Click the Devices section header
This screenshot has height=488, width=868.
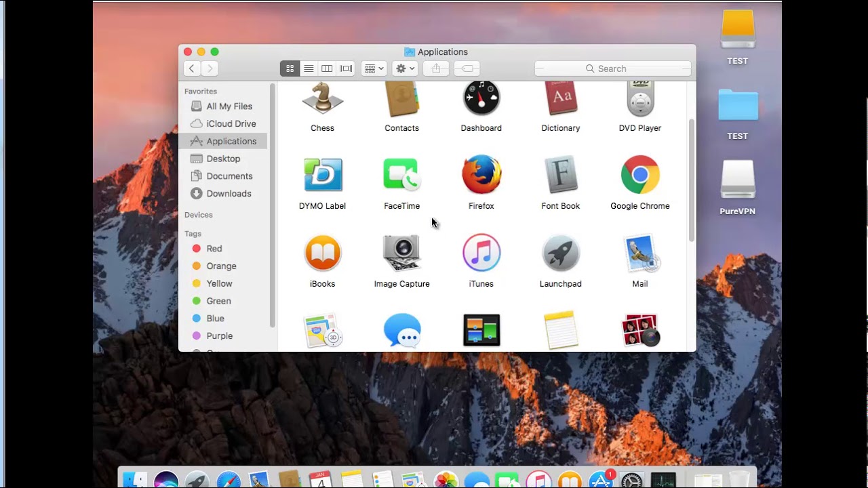point(199,215)
